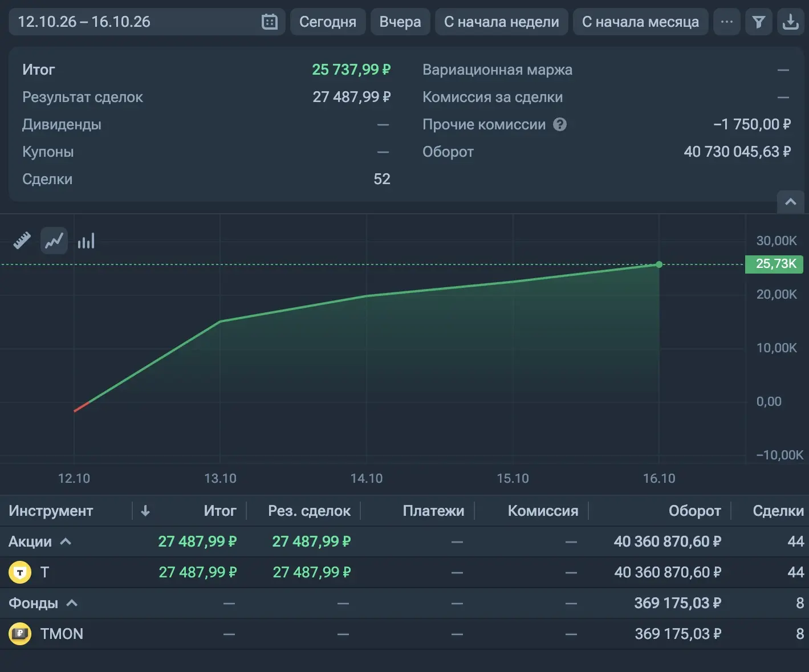Switch to the line chart view
The image size is (809, 672).
54,241
